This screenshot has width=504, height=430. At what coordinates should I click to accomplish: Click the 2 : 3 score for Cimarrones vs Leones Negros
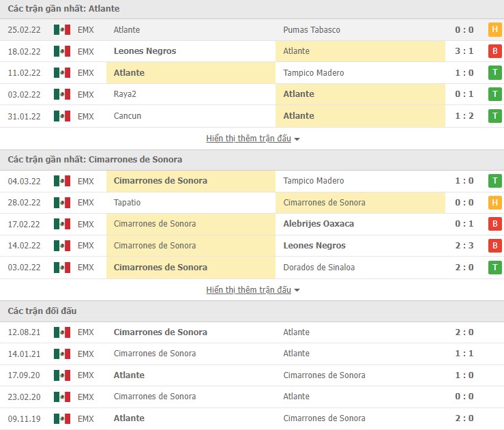(x=464, y=246)
